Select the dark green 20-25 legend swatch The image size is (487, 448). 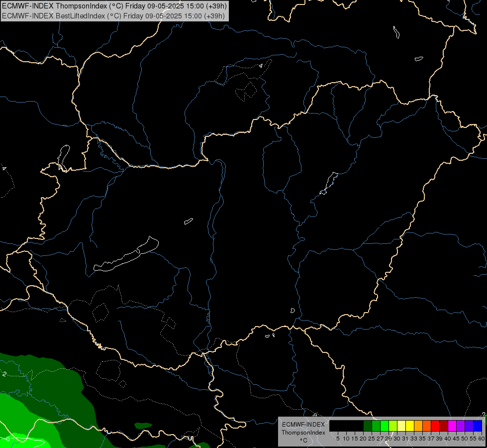click(x=368, y=426)
